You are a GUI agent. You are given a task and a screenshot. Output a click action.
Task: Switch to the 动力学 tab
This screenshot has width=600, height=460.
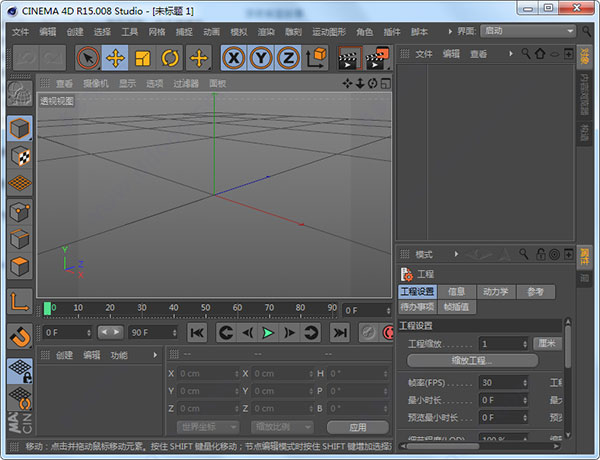click(x=496, y=292)
